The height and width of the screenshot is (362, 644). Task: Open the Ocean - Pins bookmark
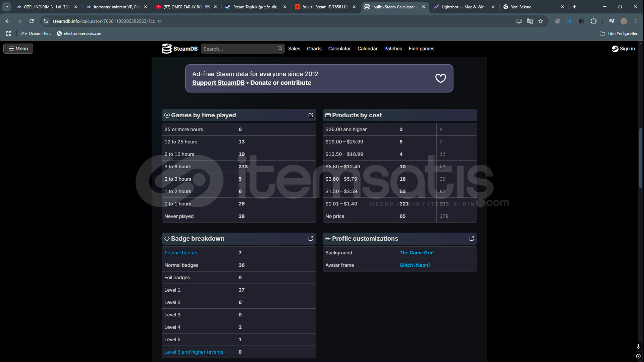click(x=36, y=34)
